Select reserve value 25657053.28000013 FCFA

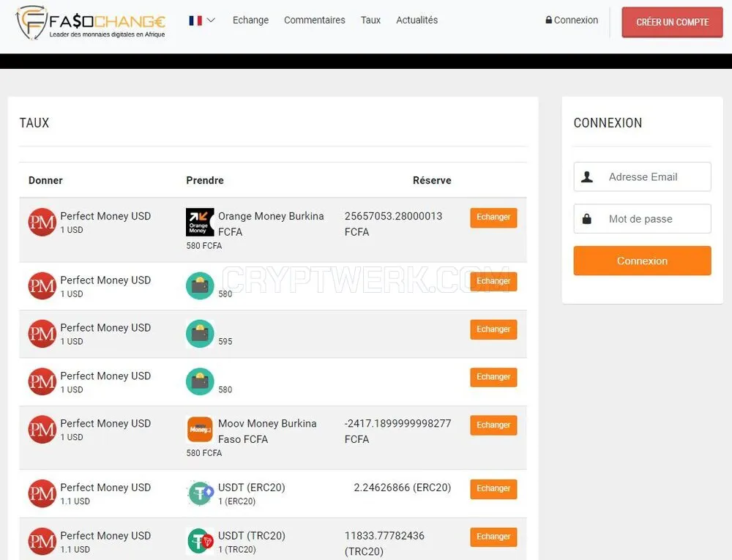(393, 224)
